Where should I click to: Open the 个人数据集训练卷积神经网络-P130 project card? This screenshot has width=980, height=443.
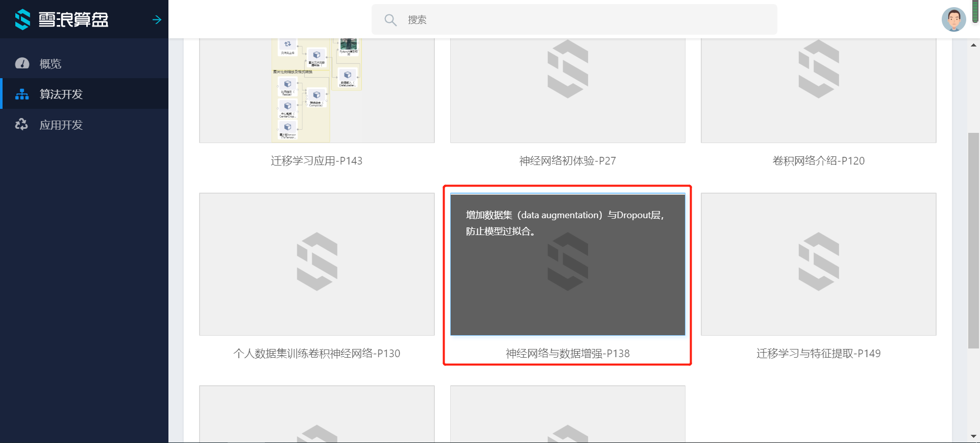tap(316, 264)
